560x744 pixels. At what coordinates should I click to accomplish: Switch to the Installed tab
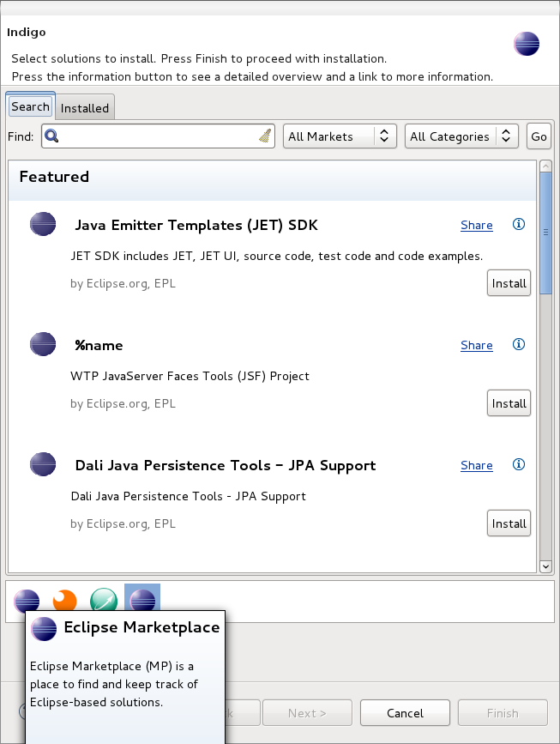(85, 108)
